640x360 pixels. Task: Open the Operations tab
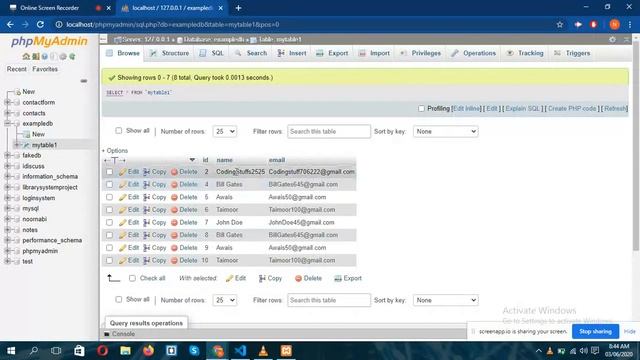(x=473, y=53)
